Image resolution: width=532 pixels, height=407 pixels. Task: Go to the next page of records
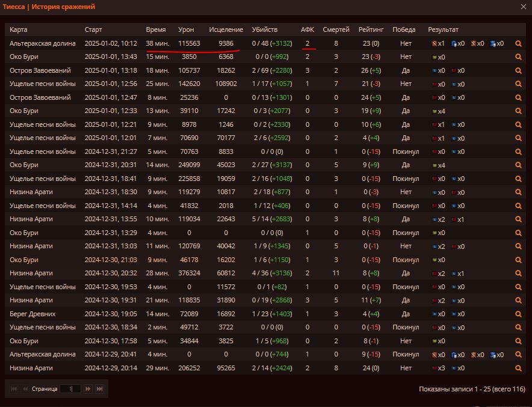coord(88,389)
